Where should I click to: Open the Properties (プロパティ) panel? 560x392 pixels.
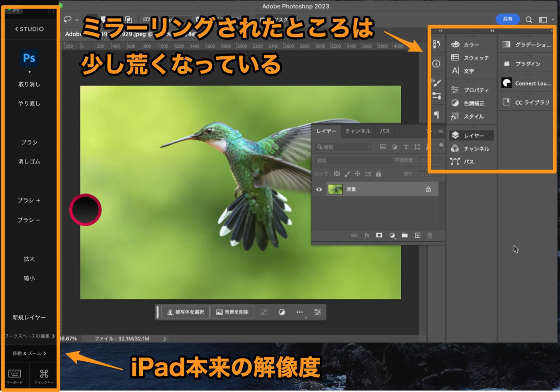point(470,90)
